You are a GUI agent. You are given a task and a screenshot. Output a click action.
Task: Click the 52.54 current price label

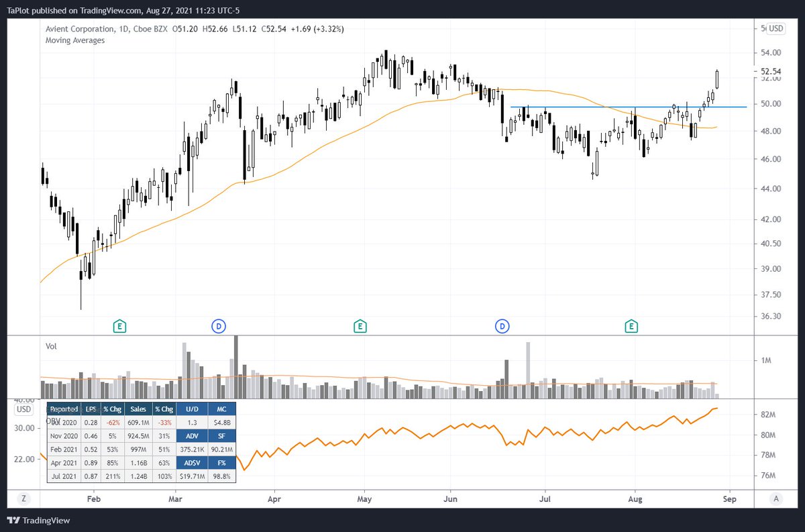(x=771, y=71)
